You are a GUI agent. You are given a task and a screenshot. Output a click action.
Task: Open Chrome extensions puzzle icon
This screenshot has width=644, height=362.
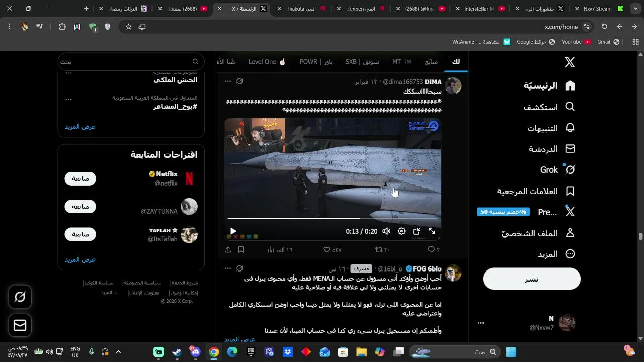(x=62, y=27)
